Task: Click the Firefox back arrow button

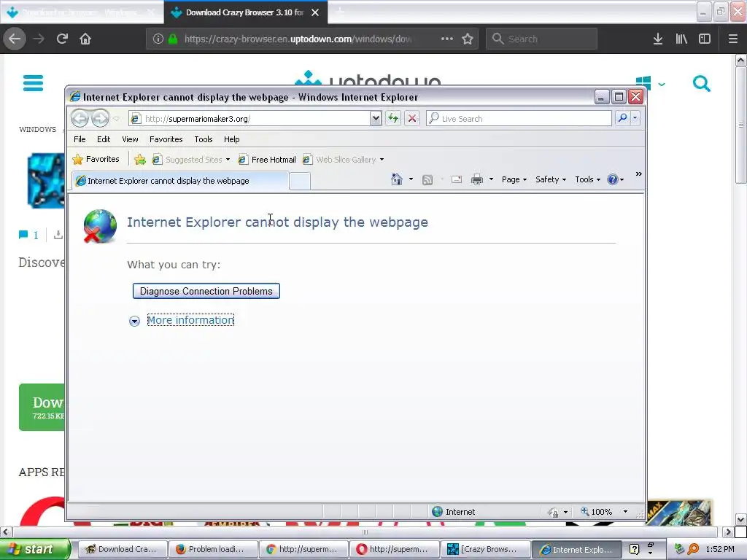Action: (x=15, y=39)
